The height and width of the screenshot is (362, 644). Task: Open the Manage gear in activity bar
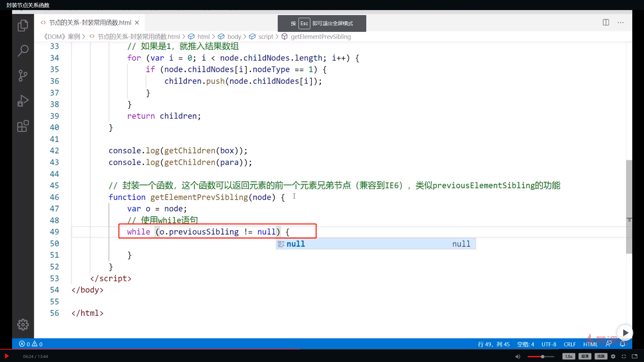23,324
